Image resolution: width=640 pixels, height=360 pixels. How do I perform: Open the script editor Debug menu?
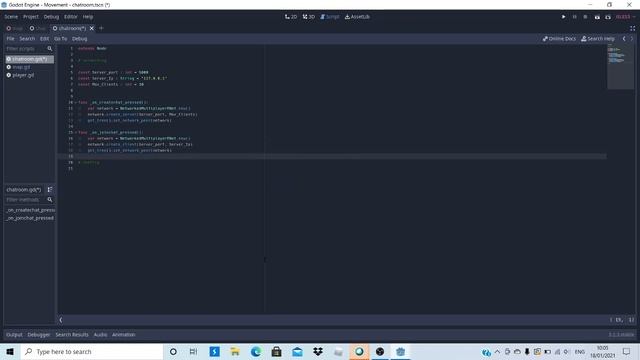point(80,39)
